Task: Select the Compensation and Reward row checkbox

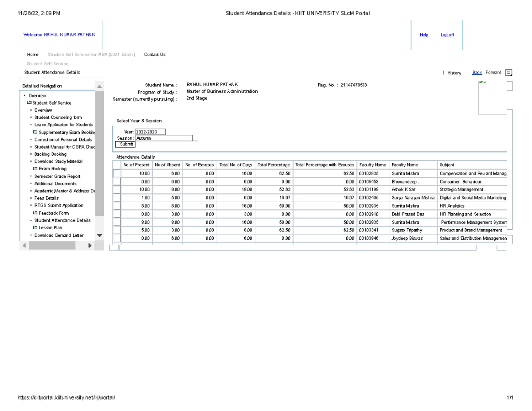Action: coord(116,173)
